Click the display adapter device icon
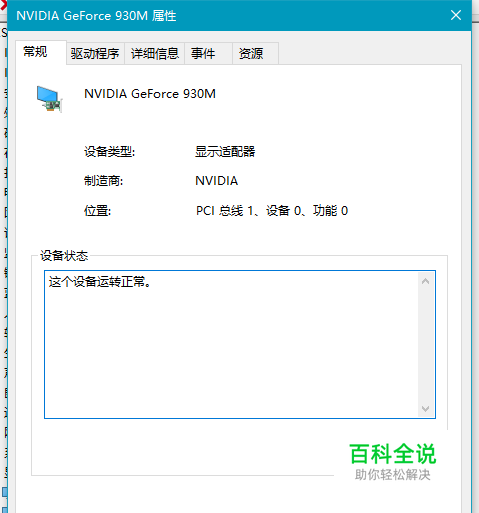 click(49, 99)
